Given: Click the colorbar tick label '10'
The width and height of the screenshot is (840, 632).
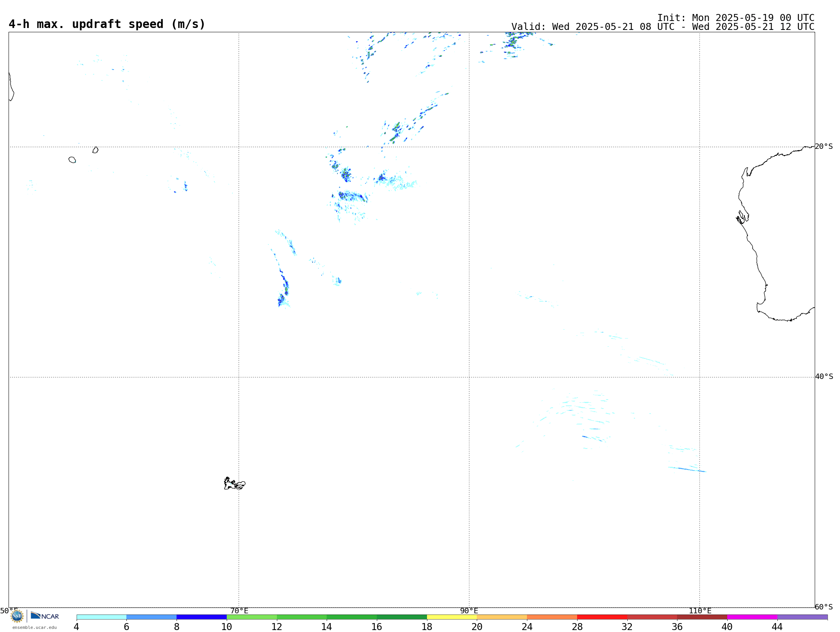Looking at the screenshot, I should (227, 627).
